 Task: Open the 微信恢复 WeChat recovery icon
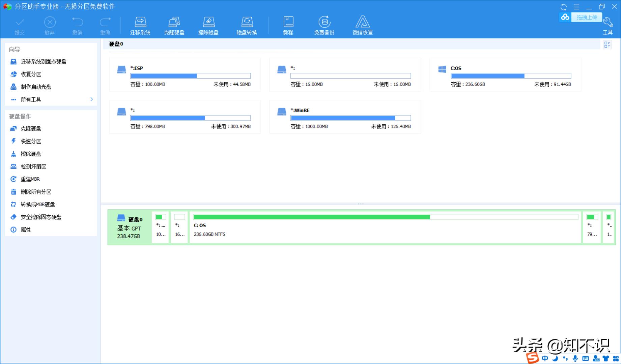click(363, 26)
